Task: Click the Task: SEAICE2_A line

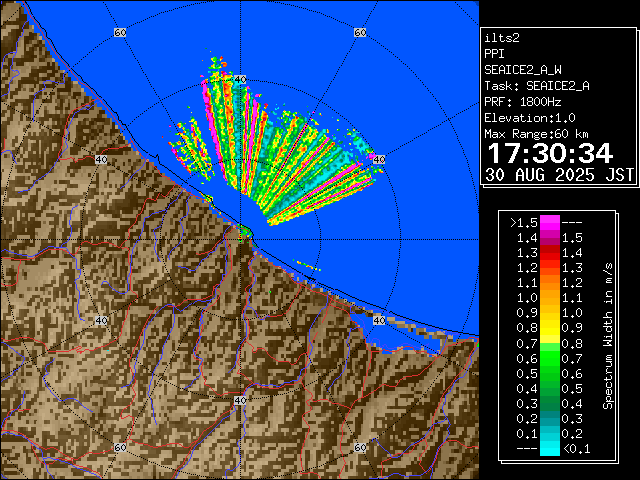Action: click(536, 86)
